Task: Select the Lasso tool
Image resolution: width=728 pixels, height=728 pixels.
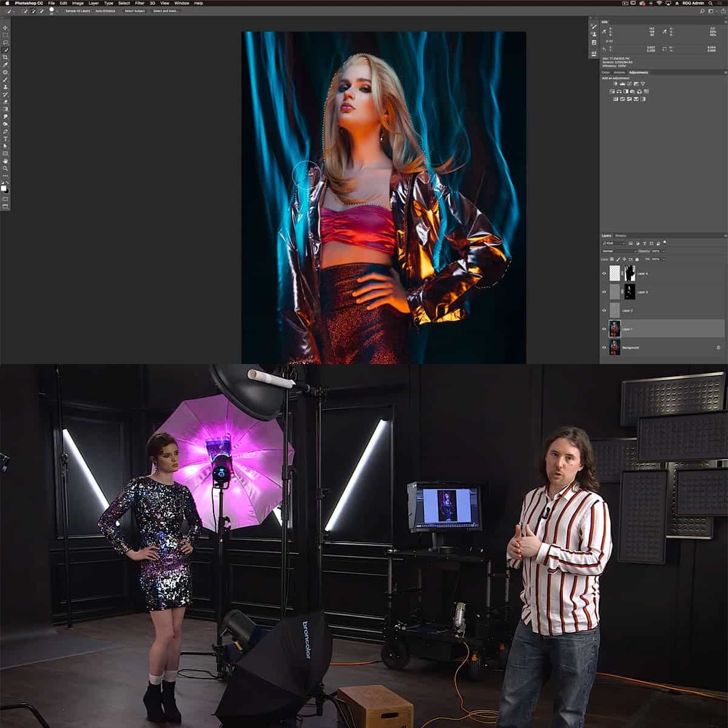Action: [6, 41]
